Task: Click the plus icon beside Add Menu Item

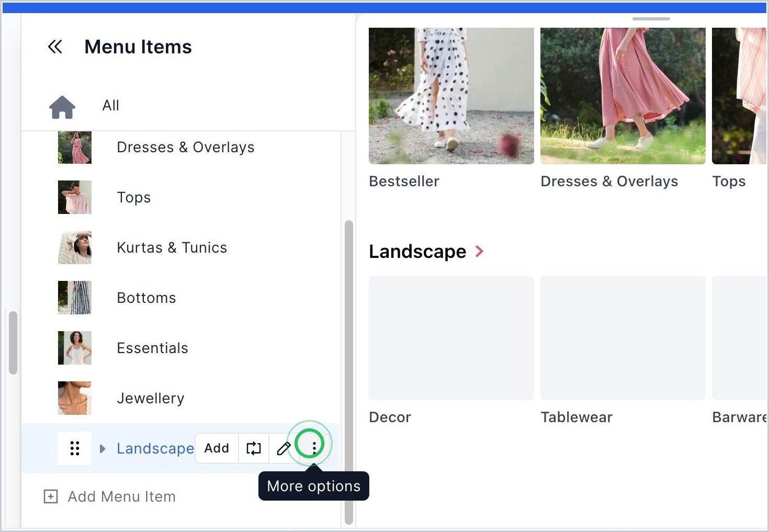Action: pos(51,496)
